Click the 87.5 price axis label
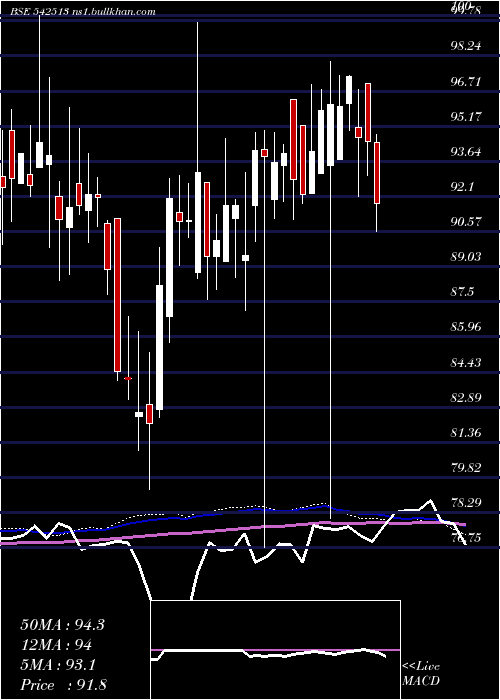Screen dimensions: 500x700 coord(463,292)
